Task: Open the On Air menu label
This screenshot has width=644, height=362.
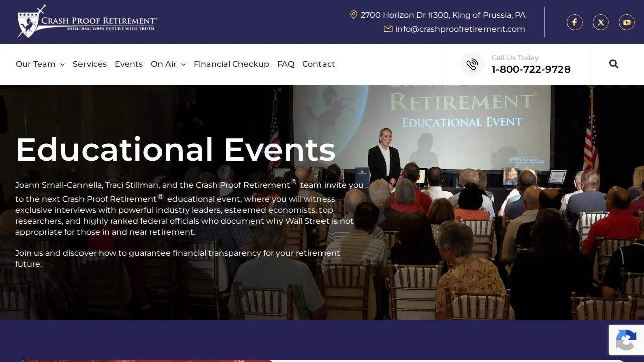Action: tap(164, 64)
